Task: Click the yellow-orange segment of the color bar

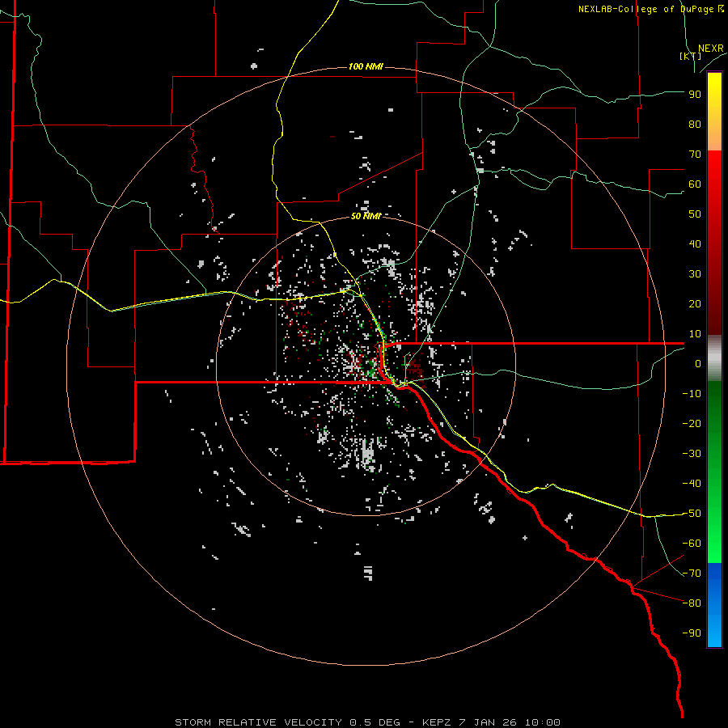Action: coord(714,112)
